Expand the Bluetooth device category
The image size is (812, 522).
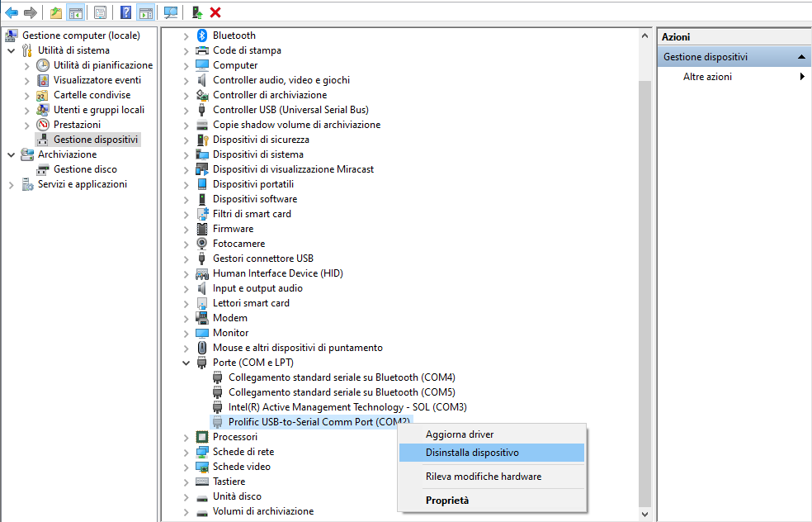click(186, 36)
